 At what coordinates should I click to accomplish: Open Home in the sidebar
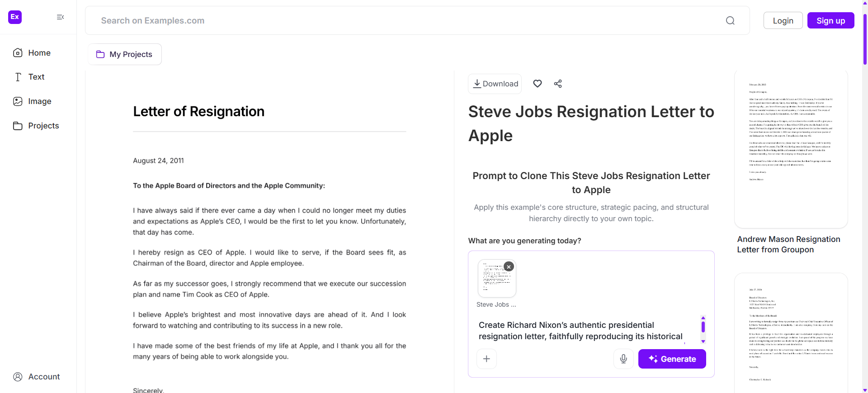pos(32,53)
